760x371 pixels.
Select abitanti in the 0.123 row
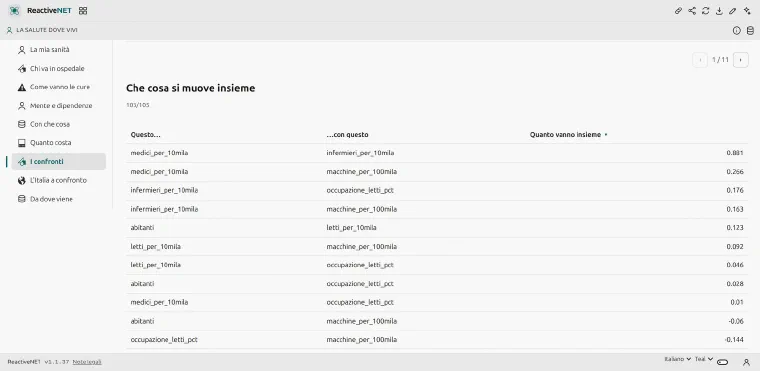(142, 227)
